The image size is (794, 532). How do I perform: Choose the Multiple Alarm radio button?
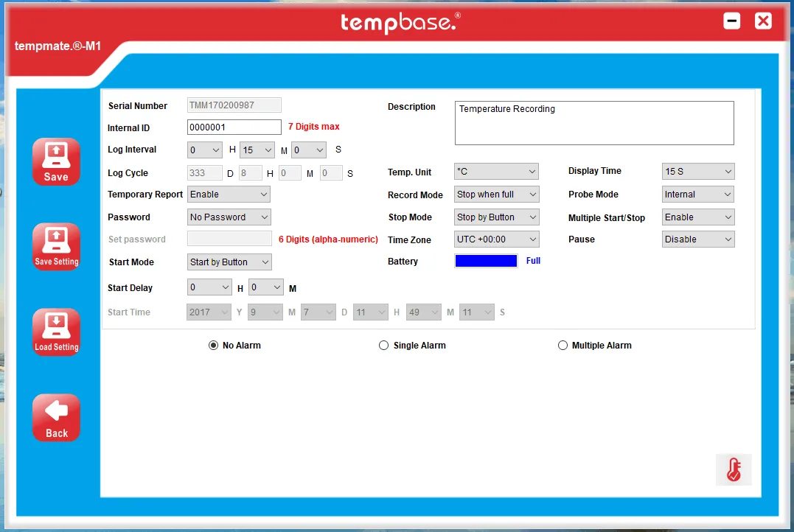[x=563, y=345]
